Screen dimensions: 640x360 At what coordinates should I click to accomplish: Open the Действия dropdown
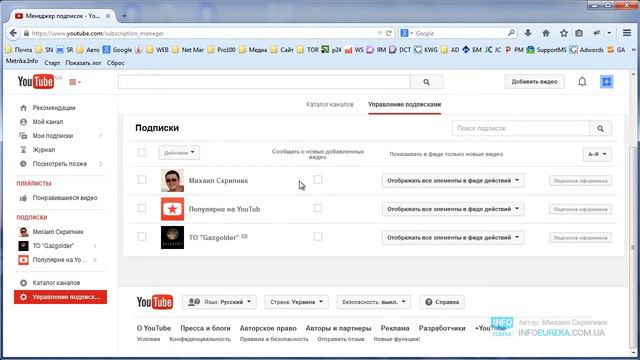pyautogui.click(x=179, y=153)
